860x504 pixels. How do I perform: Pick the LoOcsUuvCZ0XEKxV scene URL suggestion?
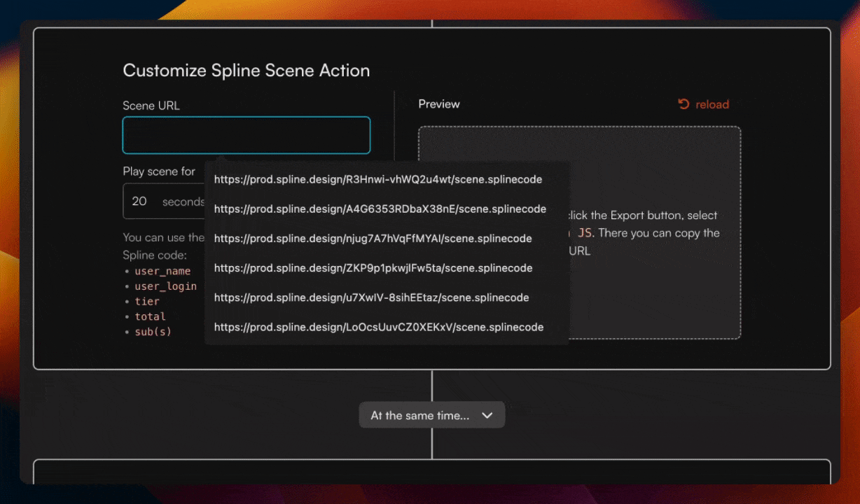[378, 327]
